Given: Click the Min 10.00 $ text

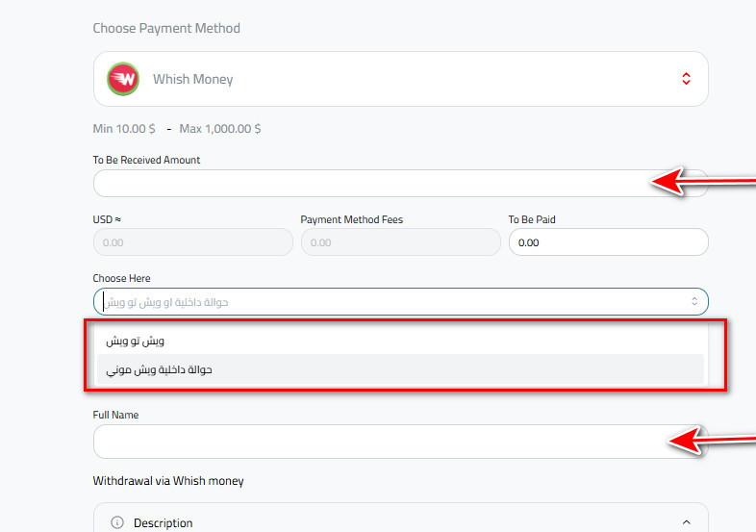Looking at the screenshot, I should (x=124, y=129).
